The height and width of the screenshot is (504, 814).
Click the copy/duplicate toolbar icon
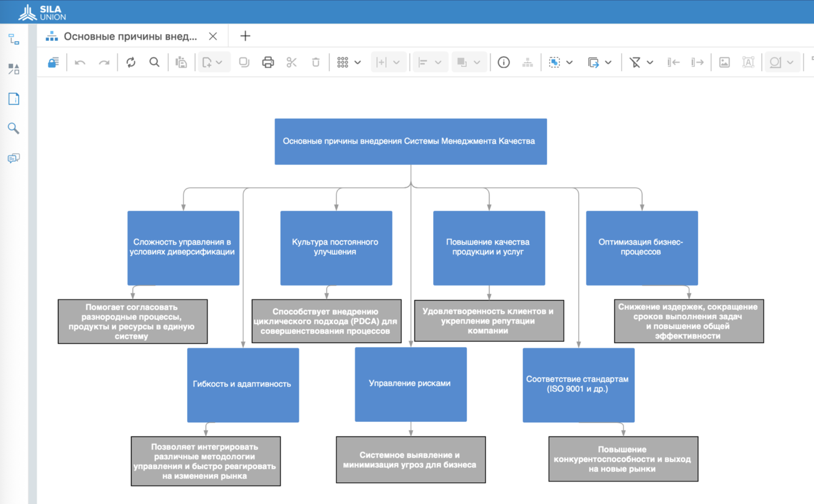point(244,62)
